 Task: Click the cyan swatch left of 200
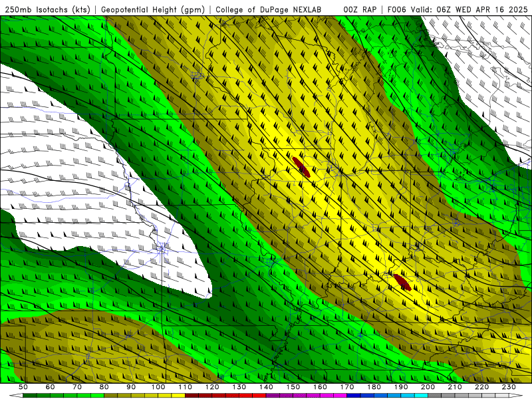point(422,396)
